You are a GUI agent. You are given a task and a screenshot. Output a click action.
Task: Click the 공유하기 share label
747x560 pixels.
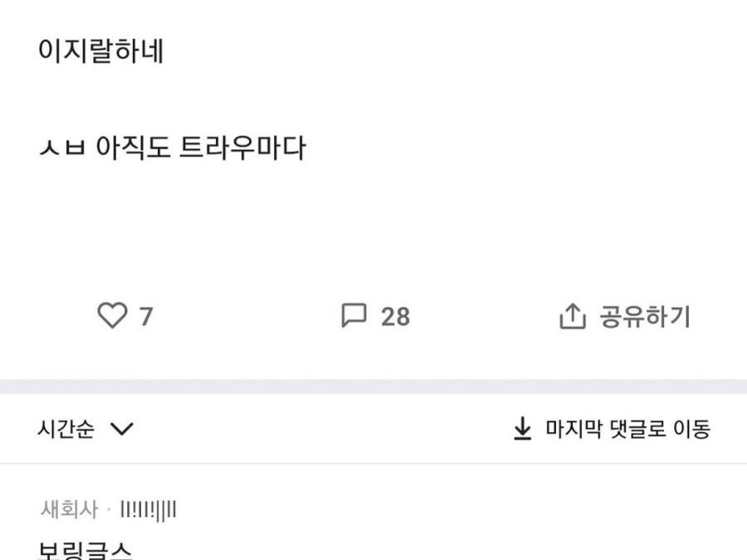click(645, 317)
